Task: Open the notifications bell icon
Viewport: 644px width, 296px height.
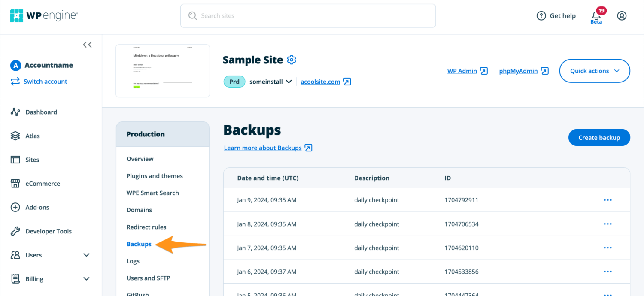Action: [596, 15]
